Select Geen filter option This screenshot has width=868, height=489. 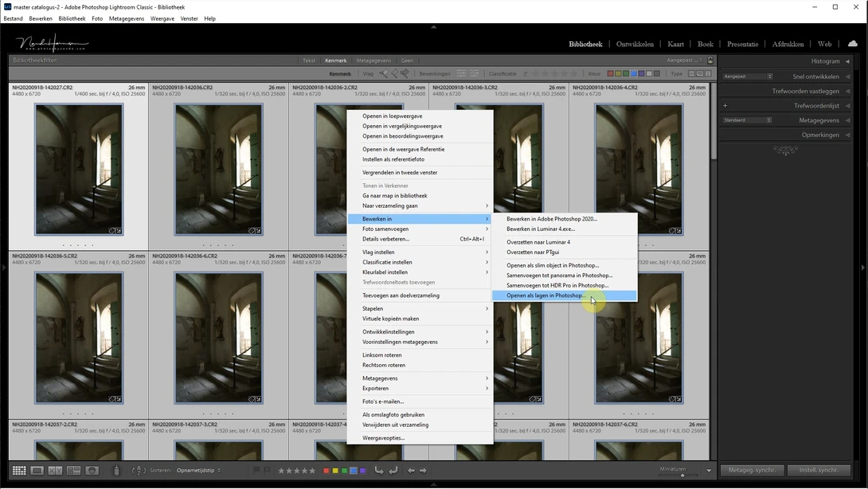(x=407, y=61)
